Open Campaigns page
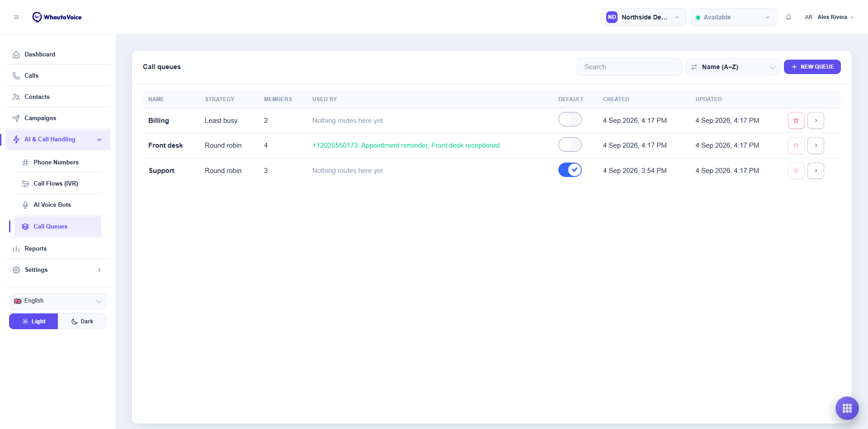This screenshot has height=429, width=868. (x=58, y=118)
